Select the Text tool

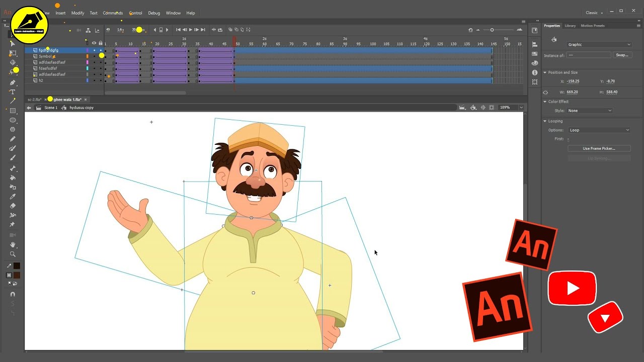13,92
